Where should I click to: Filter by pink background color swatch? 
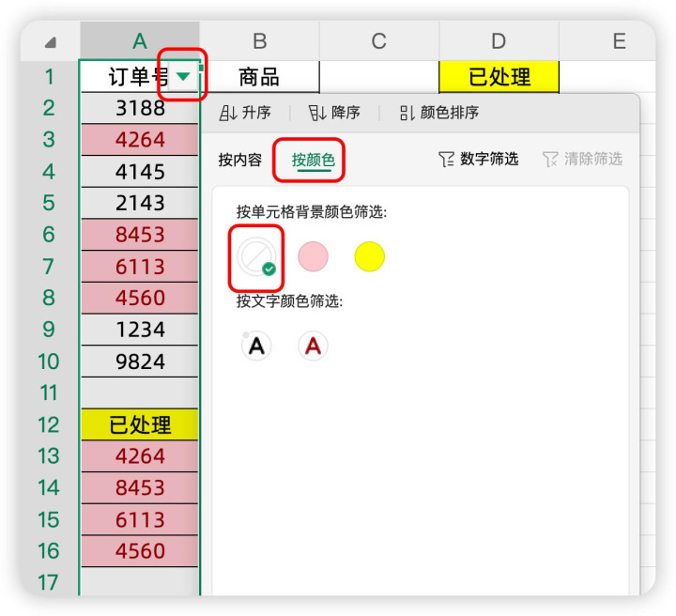pos(313,256)
